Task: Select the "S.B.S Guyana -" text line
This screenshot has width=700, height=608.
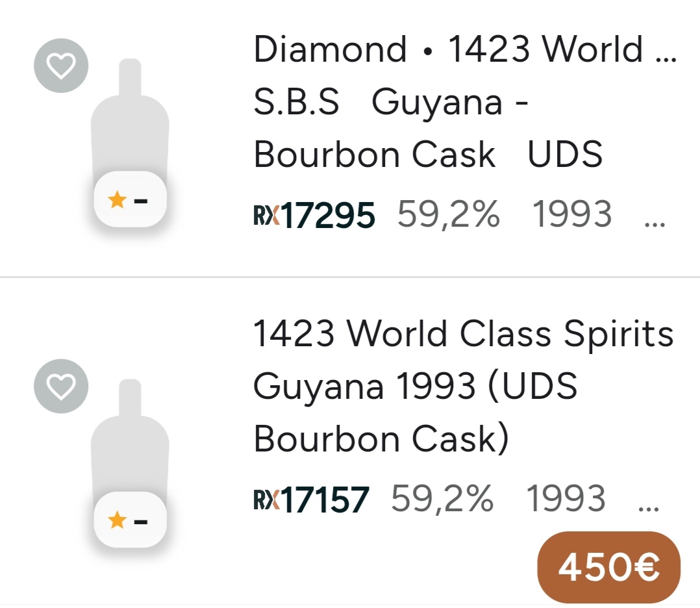Action: [390, 103]
